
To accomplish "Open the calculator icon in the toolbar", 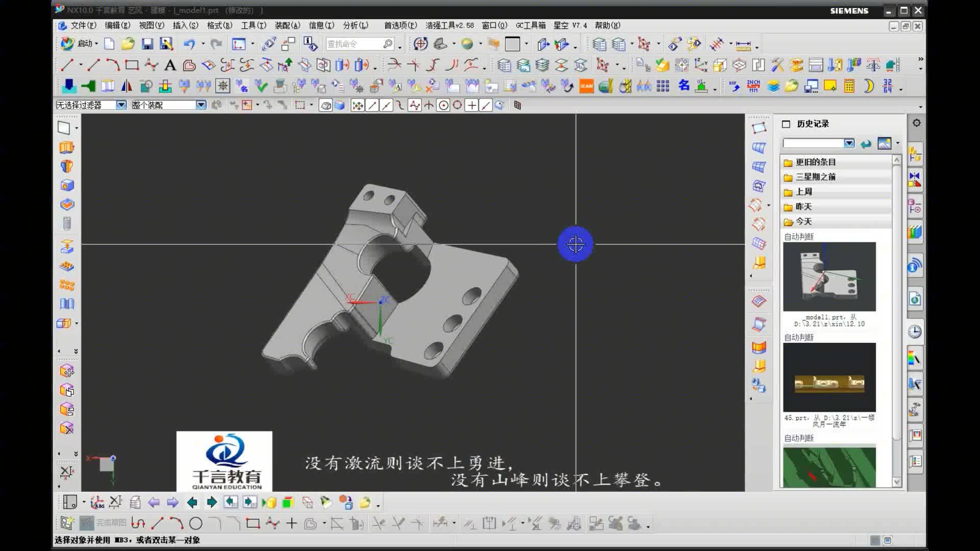I will tap(849, 86).
